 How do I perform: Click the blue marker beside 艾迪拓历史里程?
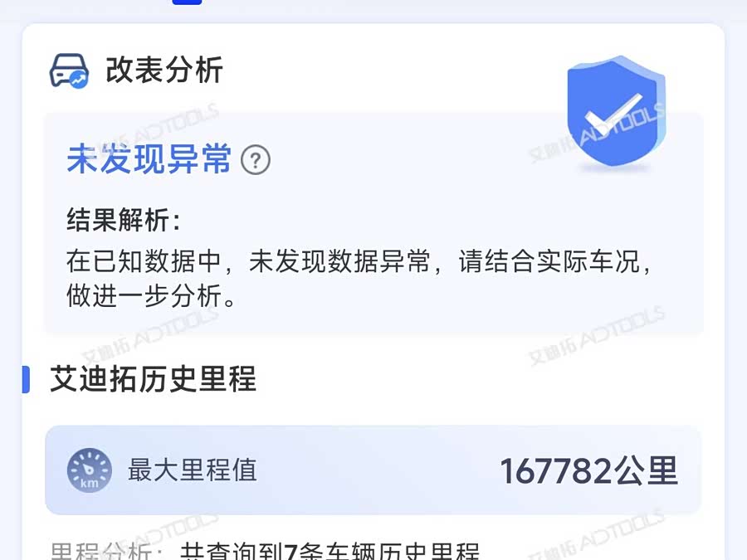(27, 379)
